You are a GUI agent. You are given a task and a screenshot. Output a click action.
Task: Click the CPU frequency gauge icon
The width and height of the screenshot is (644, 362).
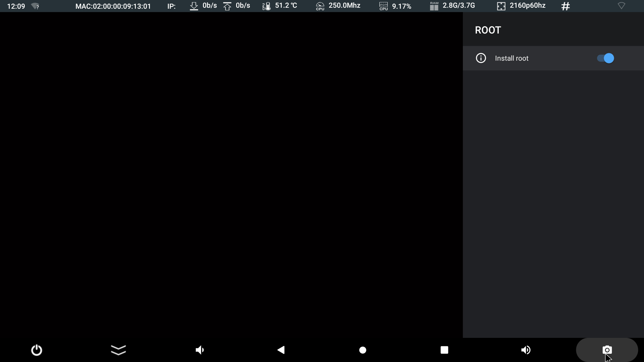click(320, 6)
